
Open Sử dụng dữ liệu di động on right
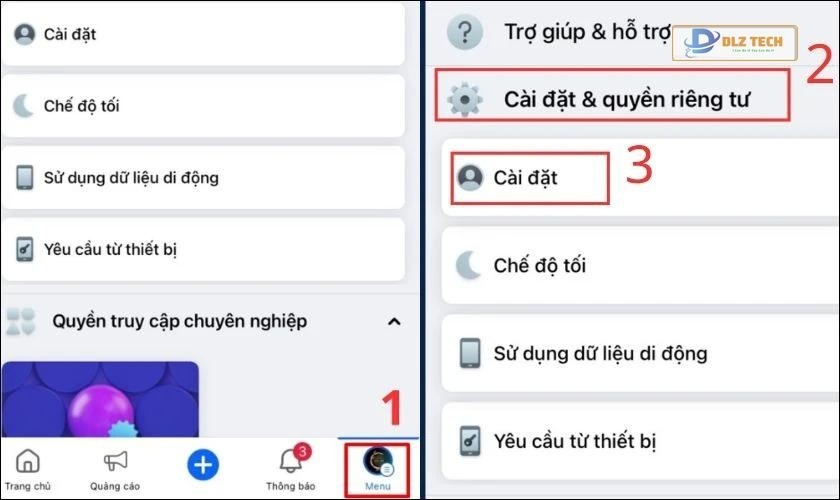point(640,353)
